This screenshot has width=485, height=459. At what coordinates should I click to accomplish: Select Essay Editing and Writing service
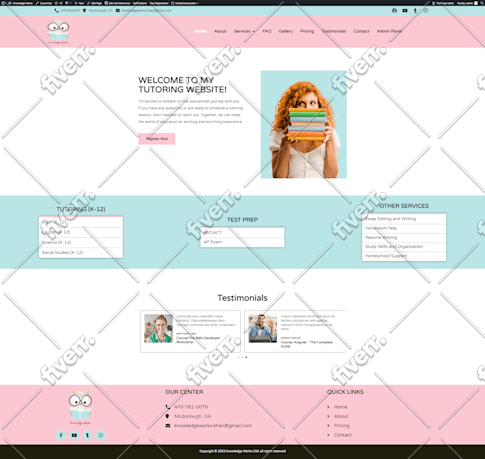click(404, 219)
